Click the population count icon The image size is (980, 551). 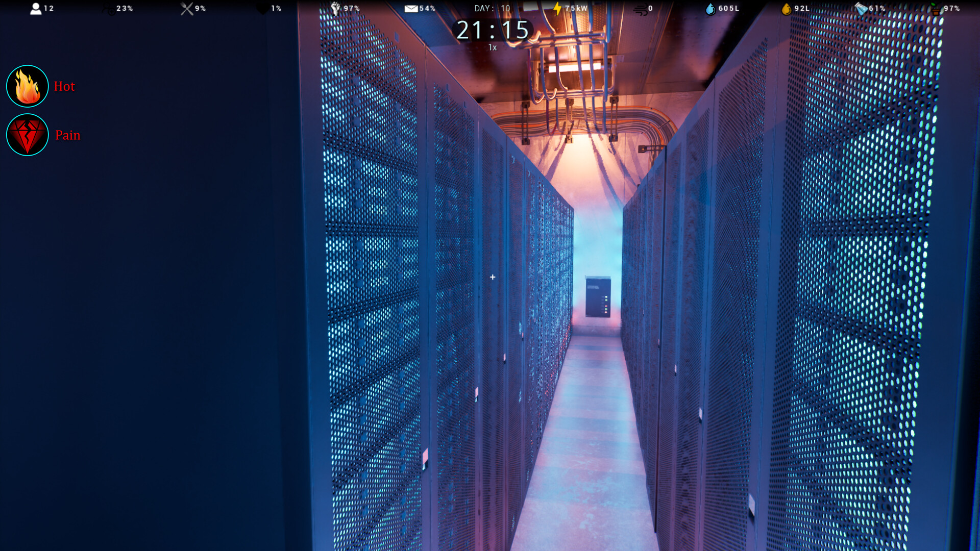37,8
